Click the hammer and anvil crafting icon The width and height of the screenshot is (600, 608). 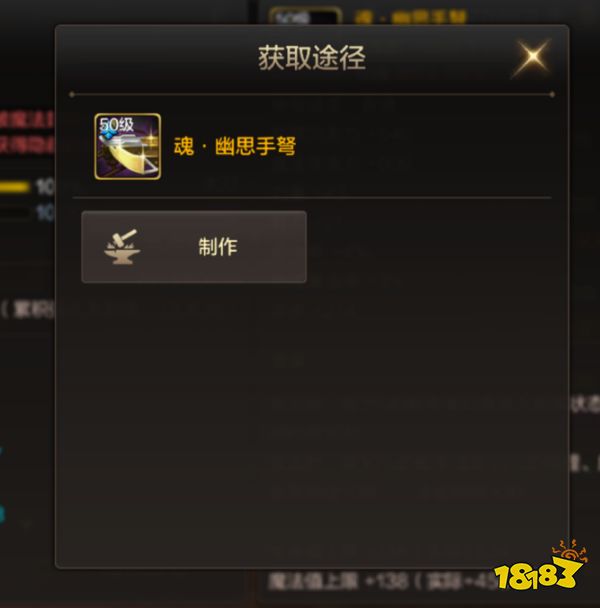(122, 247)
